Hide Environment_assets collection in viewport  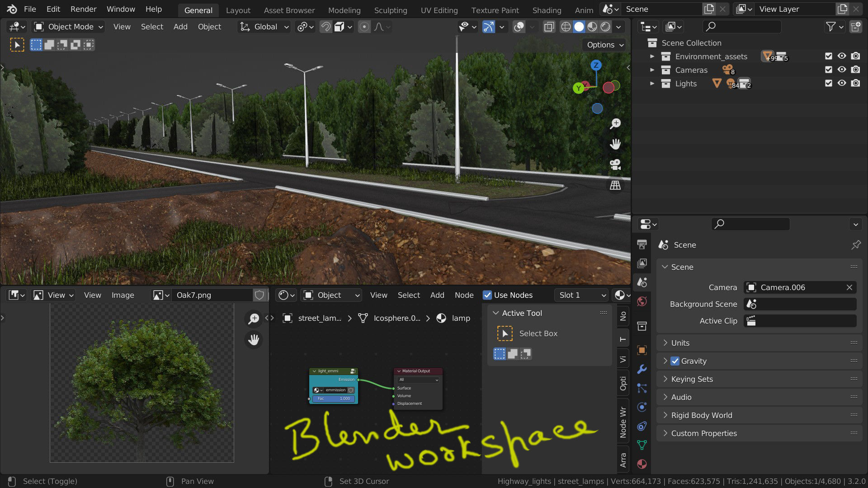(842, 56)
